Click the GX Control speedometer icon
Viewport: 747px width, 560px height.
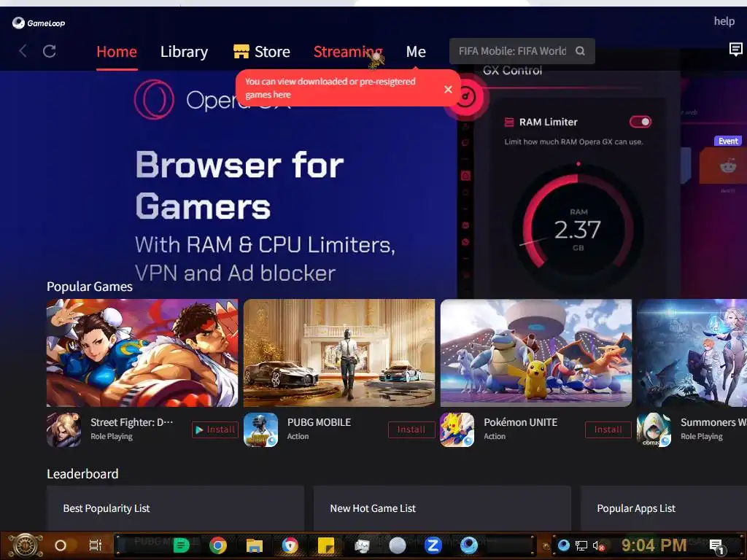[x=466, y=97]
